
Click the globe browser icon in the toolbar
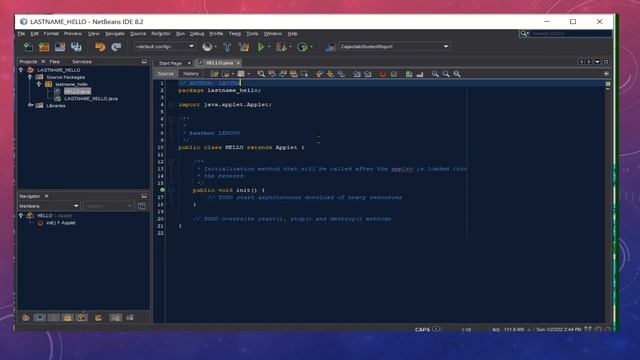pos(207,47)
